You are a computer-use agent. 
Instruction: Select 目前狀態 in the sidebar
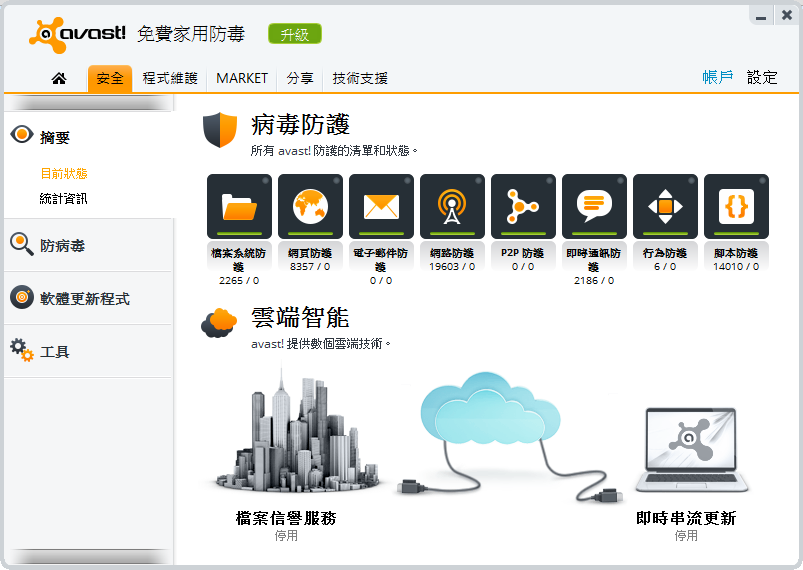[64, 174]
